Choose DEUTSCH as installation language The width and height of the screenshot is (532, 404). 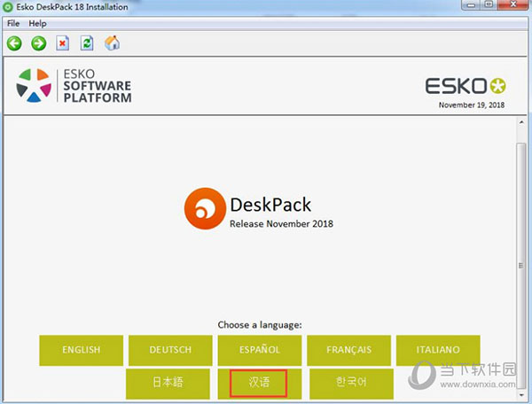pyautogui.click(x=170, y=350)
